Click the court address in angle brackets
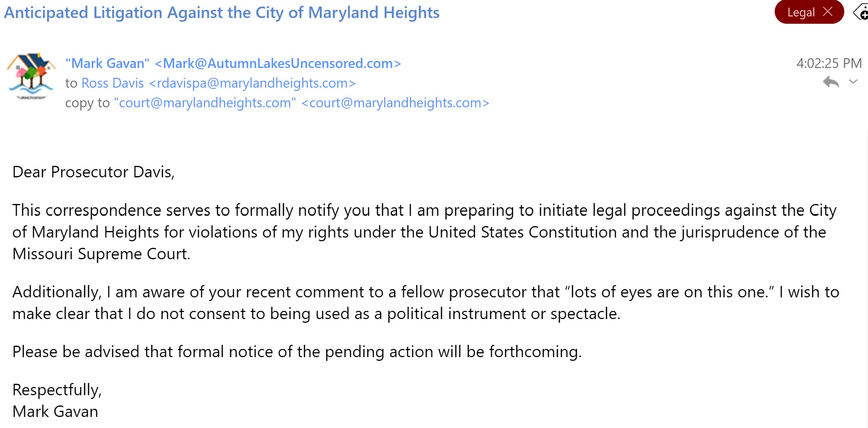Screen dimensions: 868x428 coord(395,103)
